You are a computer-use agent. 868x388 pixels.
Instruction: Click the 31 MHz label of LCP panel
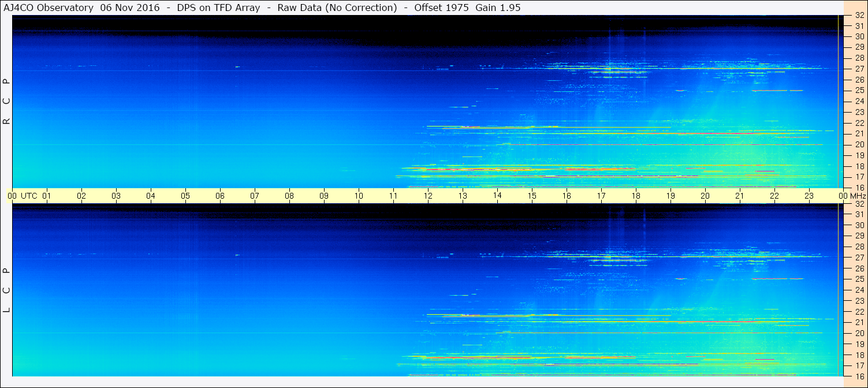click(859, 215)
